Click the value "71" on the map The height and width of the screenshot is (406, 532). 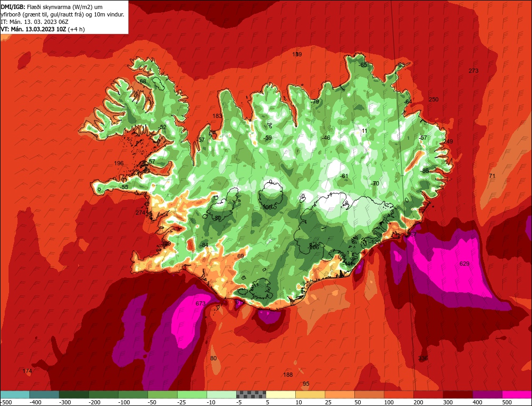point(492,176)
